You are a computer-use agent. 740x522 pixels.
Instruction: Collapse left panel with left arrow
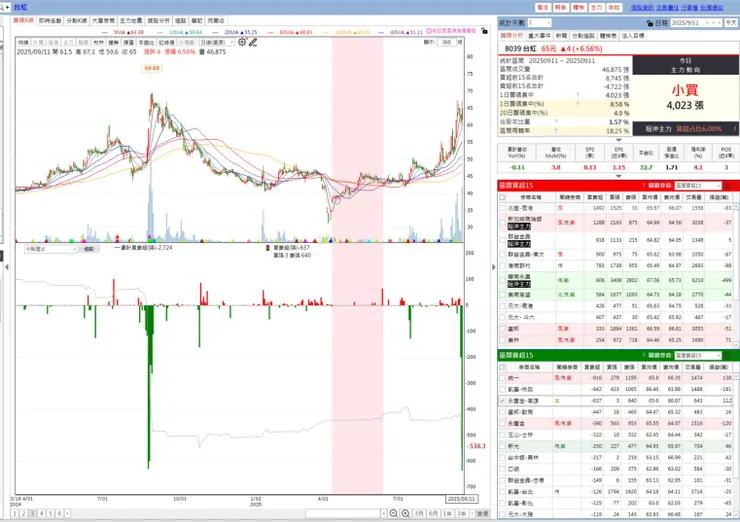point(7,267)
